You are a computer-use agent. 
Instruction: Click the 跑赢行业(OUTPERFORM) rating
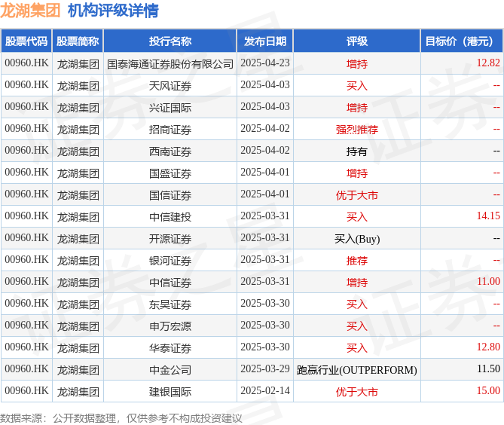coord(357,370)
